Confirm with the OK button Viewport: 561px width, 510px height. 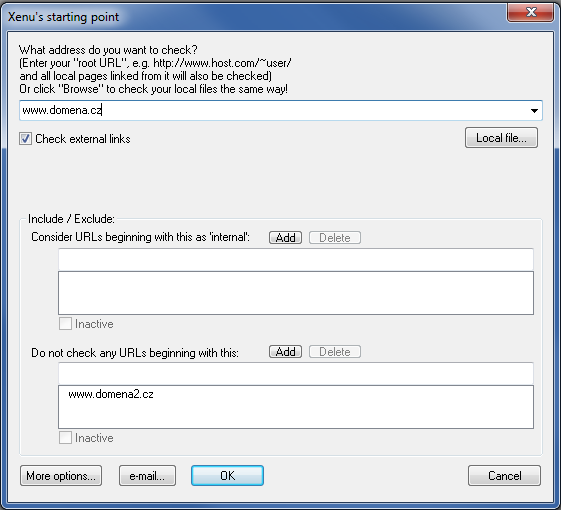click(x=228, y=476)
